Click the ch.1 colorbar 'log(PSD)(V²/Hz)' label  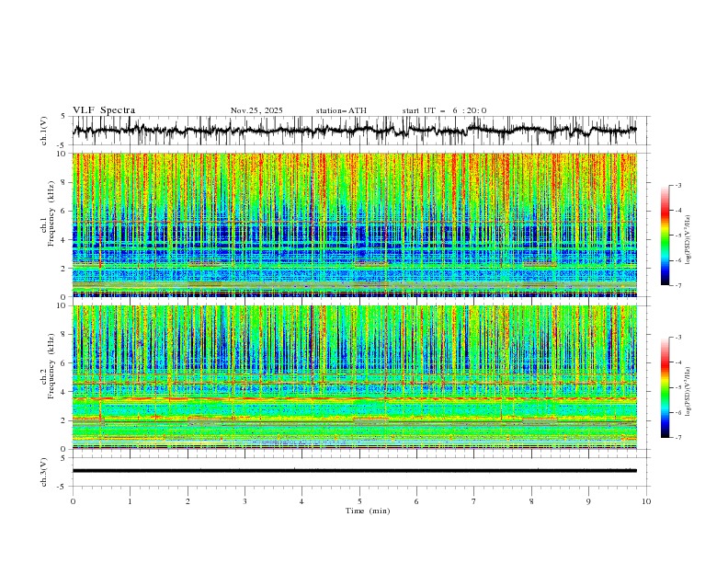click(688, 240)
